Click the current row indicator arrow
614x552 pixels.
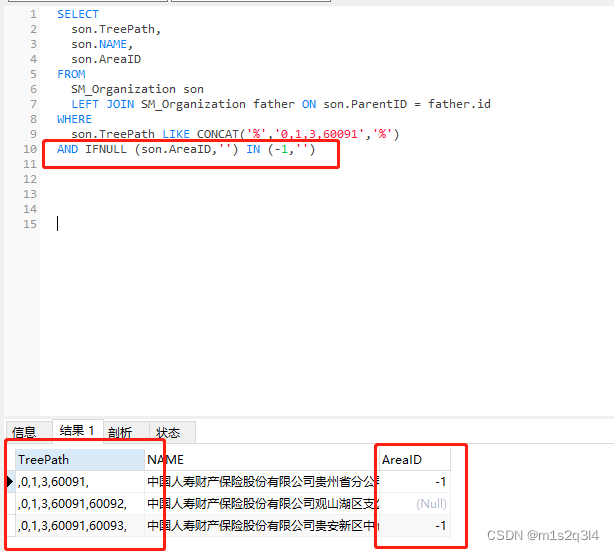pyautogui.click(x=10, y=482)
